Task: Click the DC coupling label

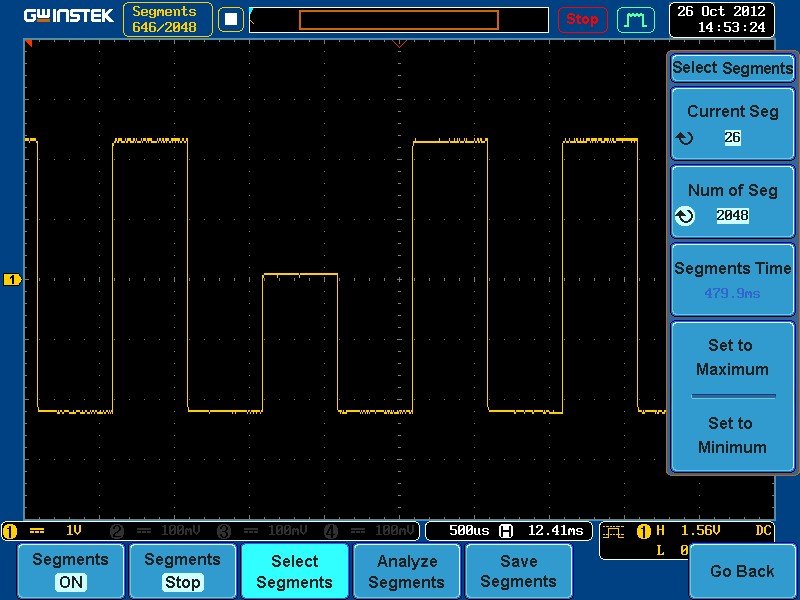Action: tap(763, 531)
